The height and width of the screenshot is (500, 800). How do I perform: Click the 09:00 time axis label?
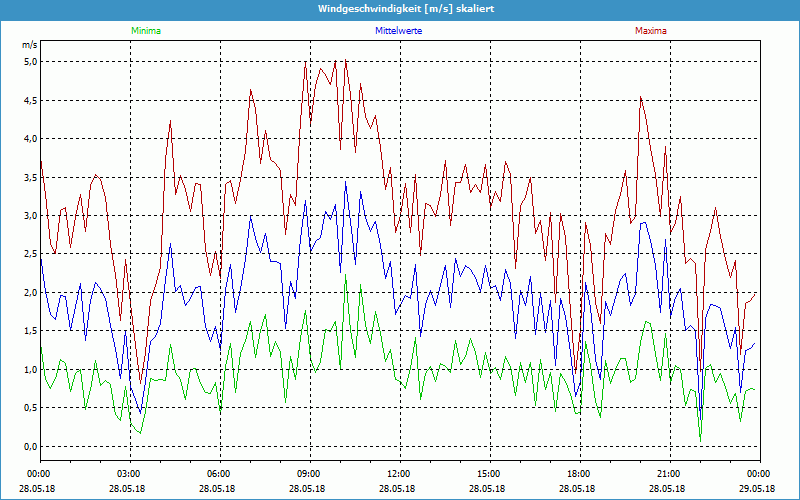[311, 474]
